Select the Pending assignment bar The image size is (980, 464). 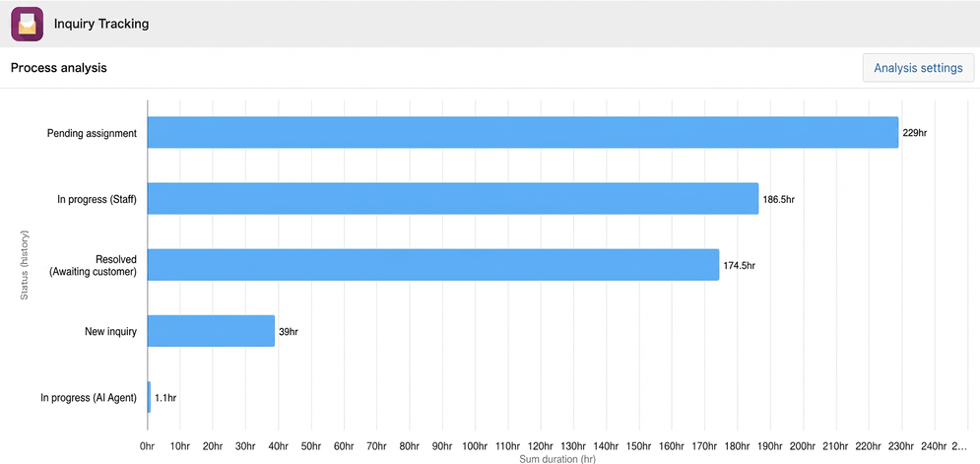523,133
